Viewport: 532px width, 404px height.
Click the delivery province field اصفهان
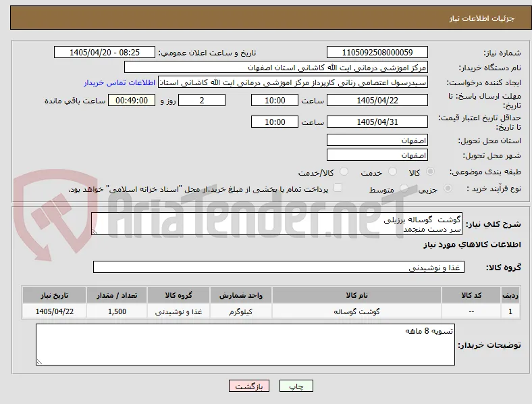pos(377,140)
